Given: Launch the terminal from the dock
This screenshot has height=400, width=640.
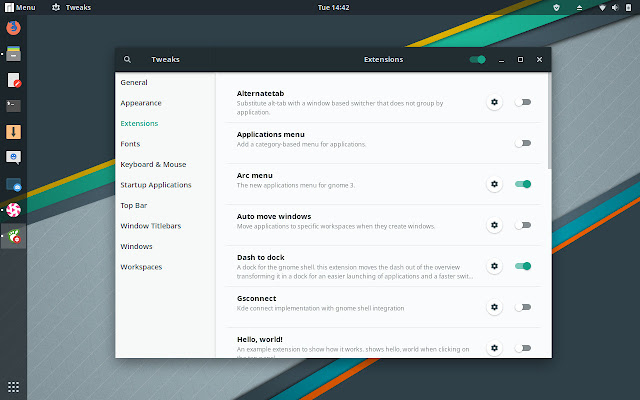Looking at the screenshot, I should [x=13, y=106].
